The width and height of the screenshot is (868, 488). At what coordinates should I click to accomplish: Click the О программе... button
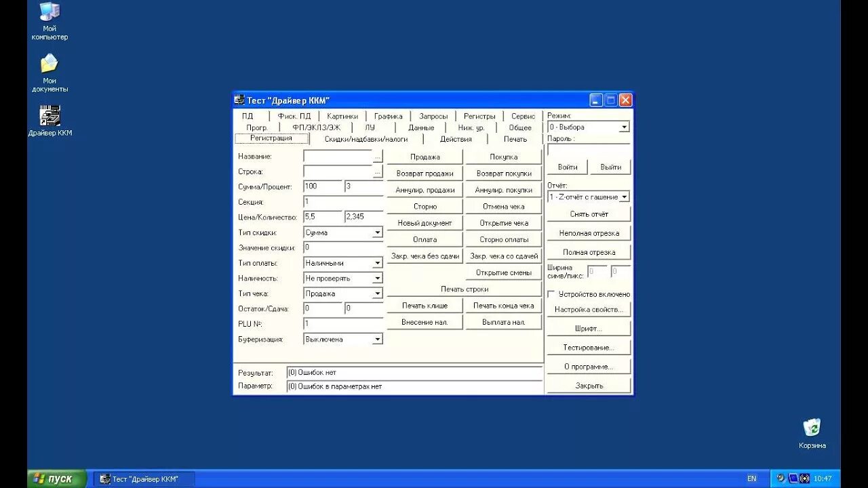click(589, 366)
